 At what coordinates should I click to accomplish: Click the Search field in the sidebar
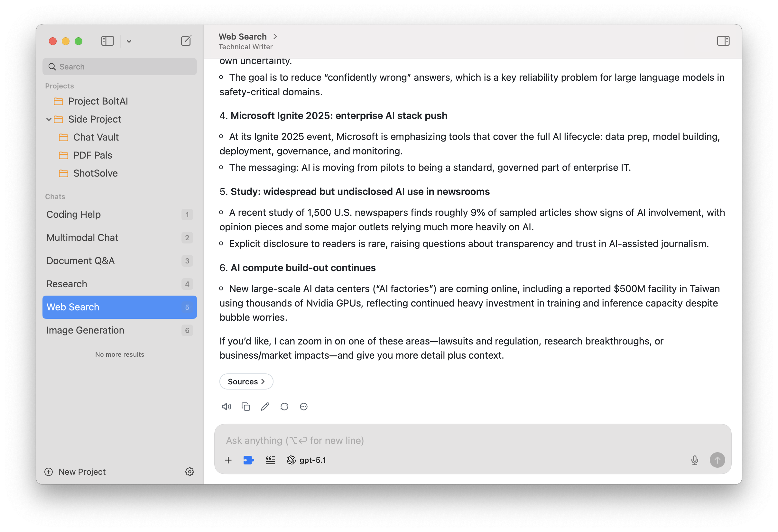pyautogui.click(x=119, y=67)
